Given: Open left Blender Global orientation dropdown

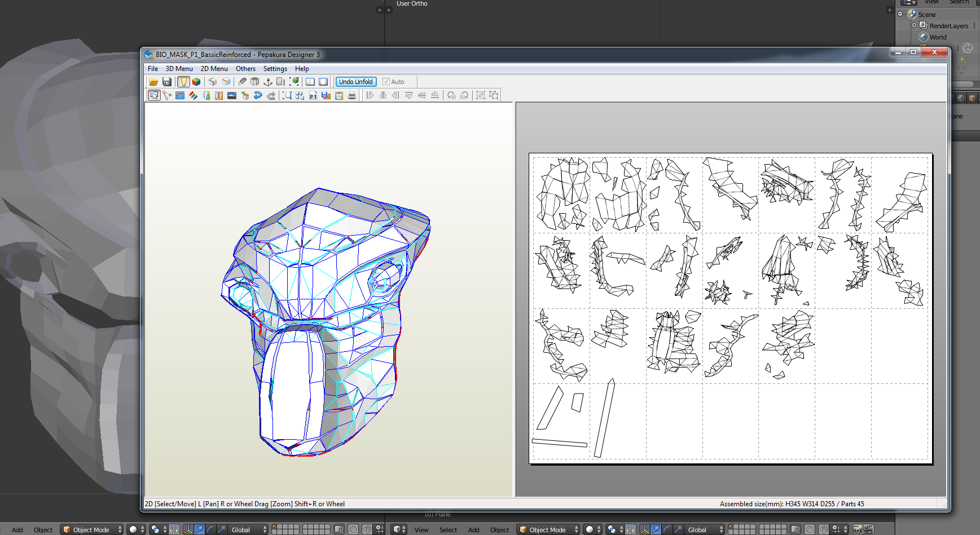Looking at the screenshot, I should tap(248, 529).
